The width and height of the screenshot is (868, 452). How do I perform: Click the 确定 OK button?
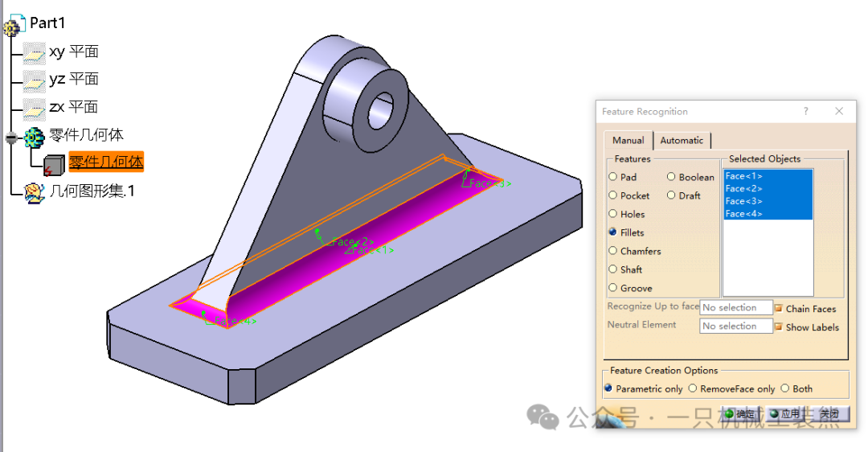[741, 413]
